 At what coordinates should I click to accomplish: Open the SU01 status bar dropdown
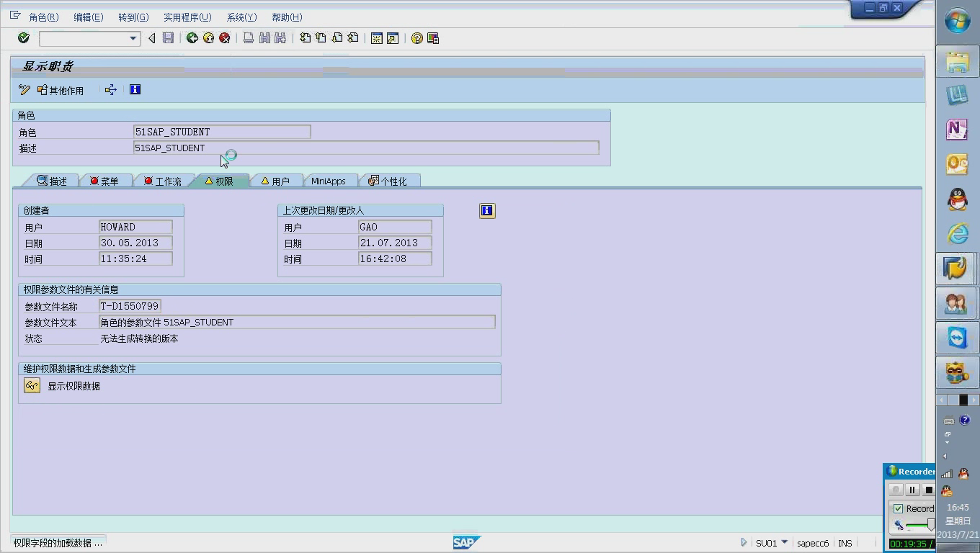[x=785, y=543]
